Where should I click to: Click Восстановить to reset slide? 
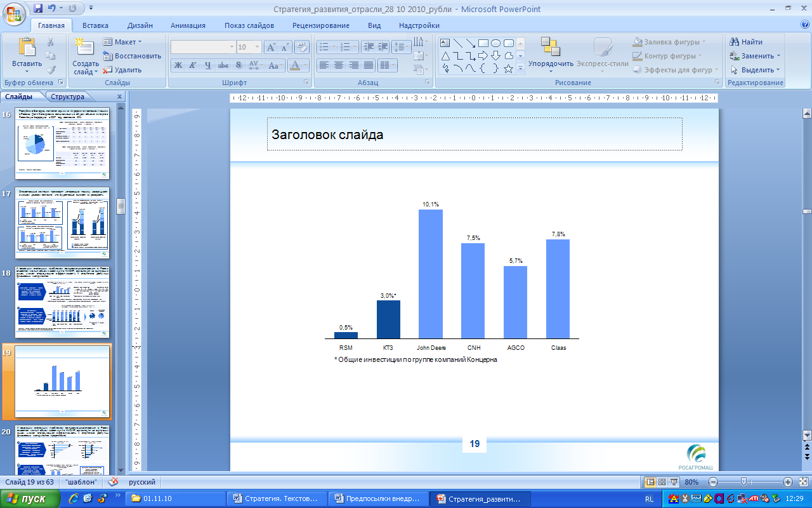[x=132, y=56]
